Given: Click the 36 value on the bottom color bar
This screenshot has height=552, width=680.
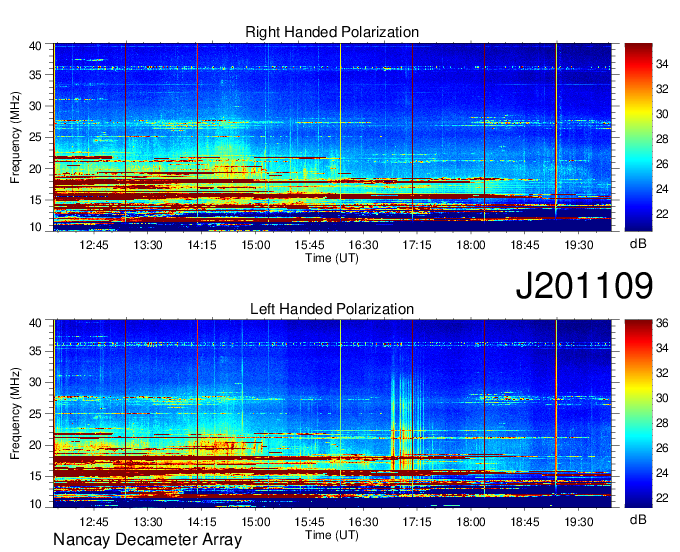Looking at the screenshot, I should [x=662, y=323].
